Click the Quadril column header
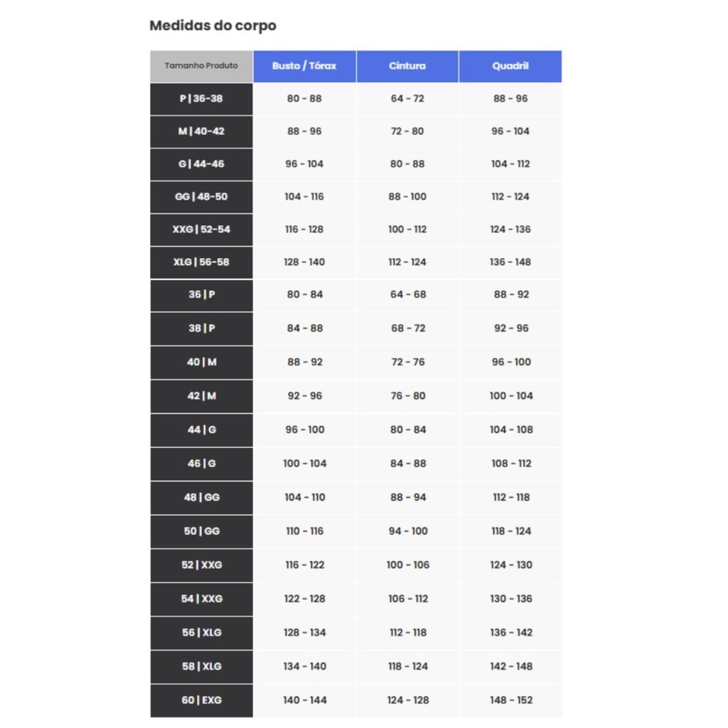 tap(510, 66)
